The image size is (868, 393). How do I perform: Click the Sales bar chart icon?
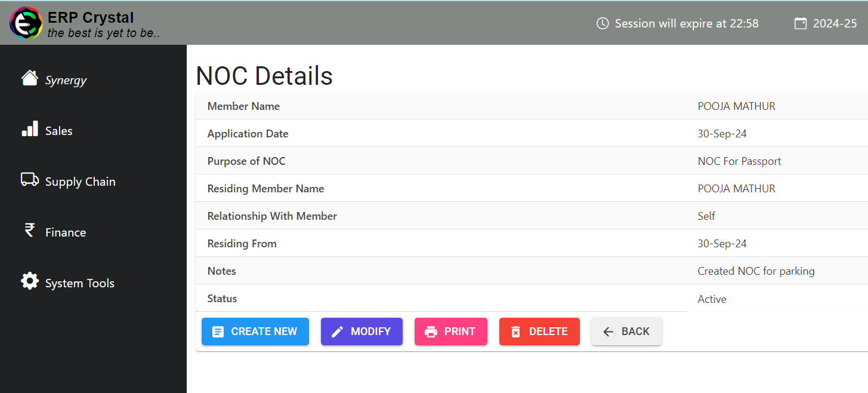(x=29, y=129)
